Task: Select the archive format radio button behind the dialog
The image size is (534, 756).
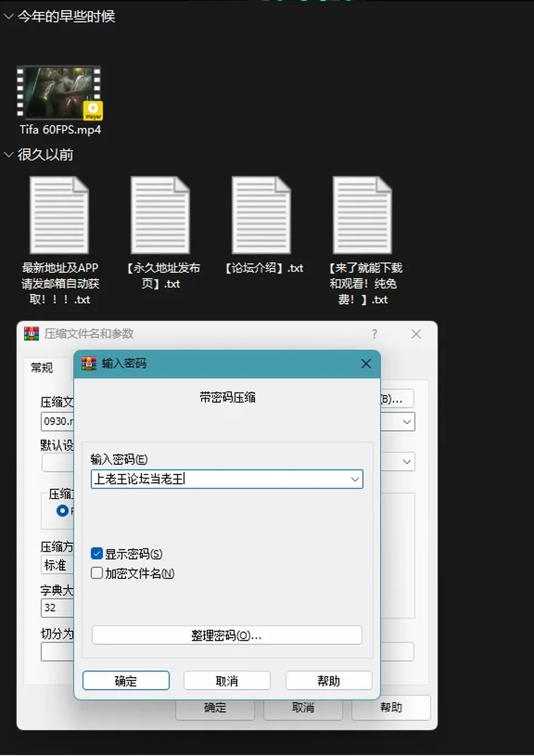Action: [x=62, y=510]
